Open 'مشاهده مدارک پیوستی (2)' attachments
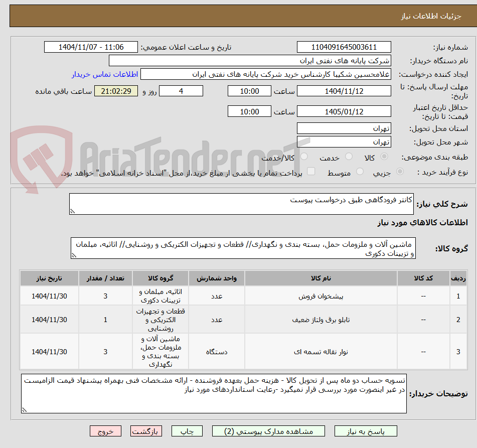This screenshot has height=448, width=477. point(268,431)
